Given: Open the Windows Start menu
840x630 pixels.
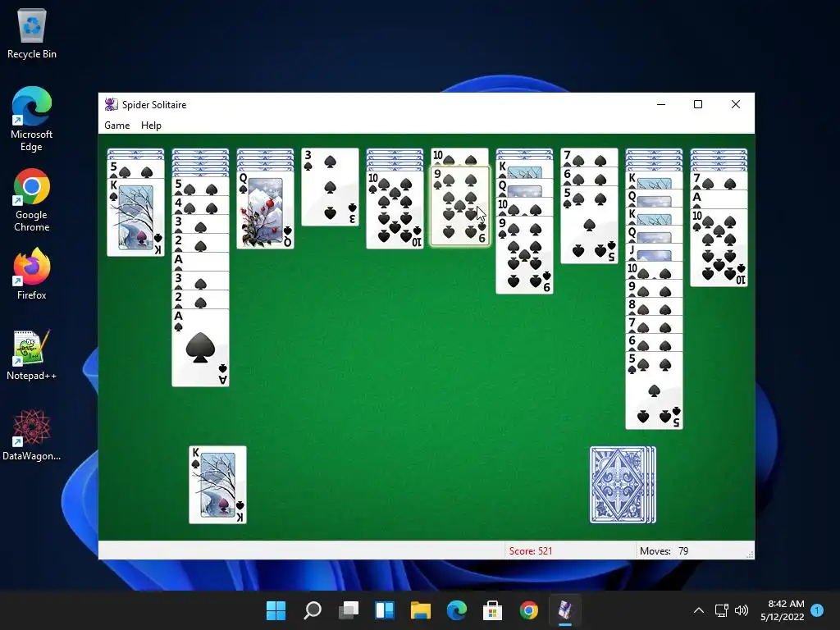Looking at the screenshot, I should (276, 610).
